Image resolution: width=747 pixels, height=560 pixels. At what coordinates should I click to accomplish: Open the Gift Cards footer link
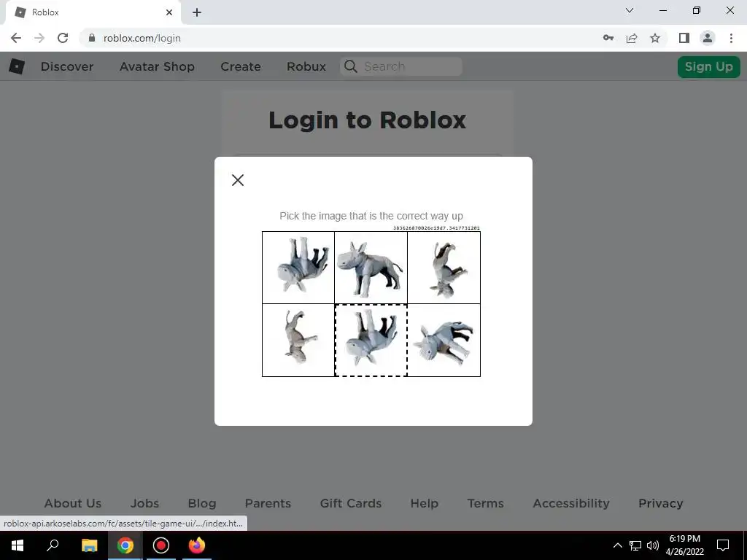click(351, 503)
